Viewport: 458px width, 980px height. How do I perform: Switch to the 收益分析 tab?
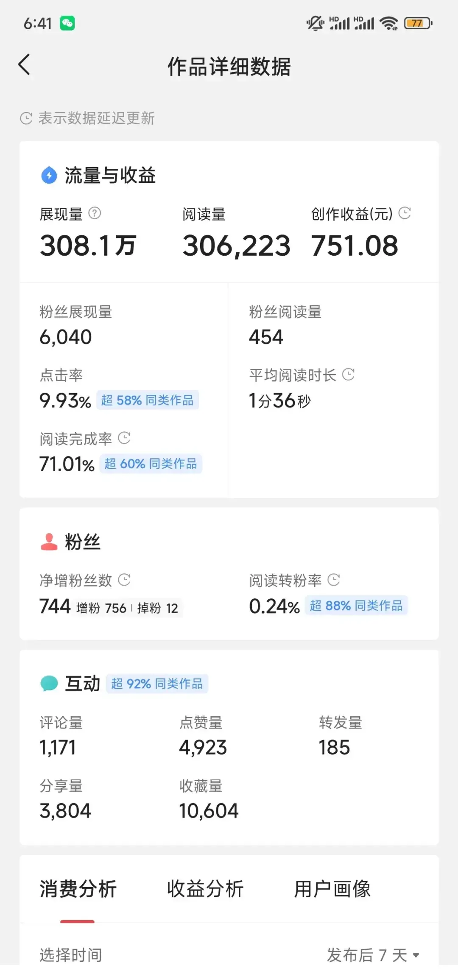pyautogui.click(x=205, y=889)
